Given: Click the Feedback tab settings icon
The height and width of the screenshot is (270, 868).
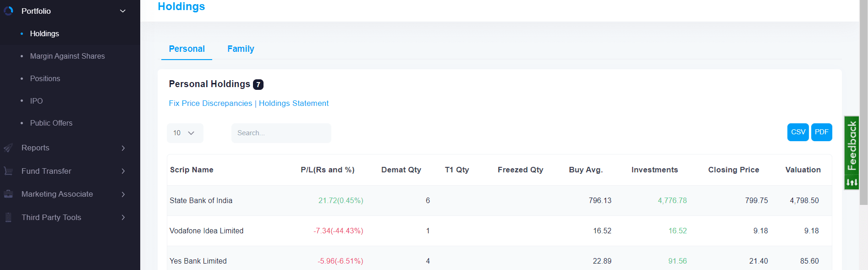Looking at the screenshot, I should pos(852,182).
